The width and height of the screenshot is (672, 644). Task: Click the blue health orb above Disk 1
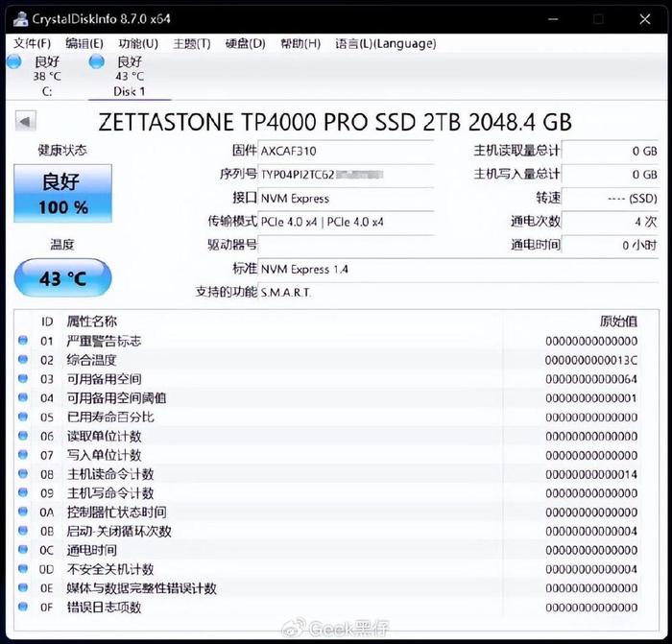click(96, 61)
